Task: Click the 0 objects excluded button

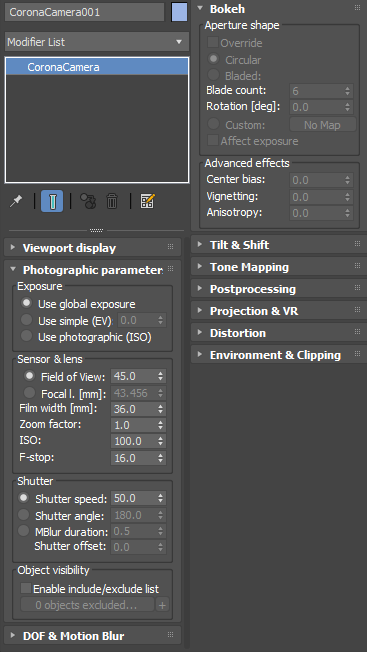Action: tap(87, 605)
